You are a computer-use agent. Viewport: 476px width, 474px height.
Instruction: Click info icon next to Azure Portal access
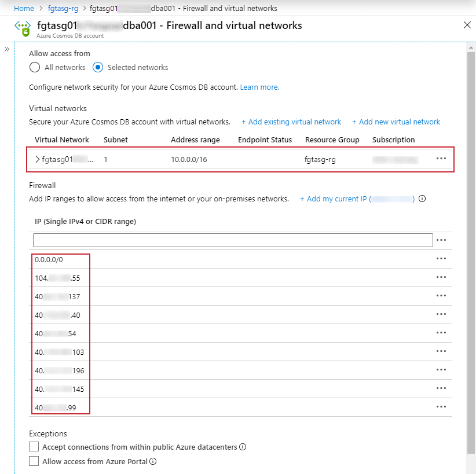pyautogui.click(x=153, y=461)
